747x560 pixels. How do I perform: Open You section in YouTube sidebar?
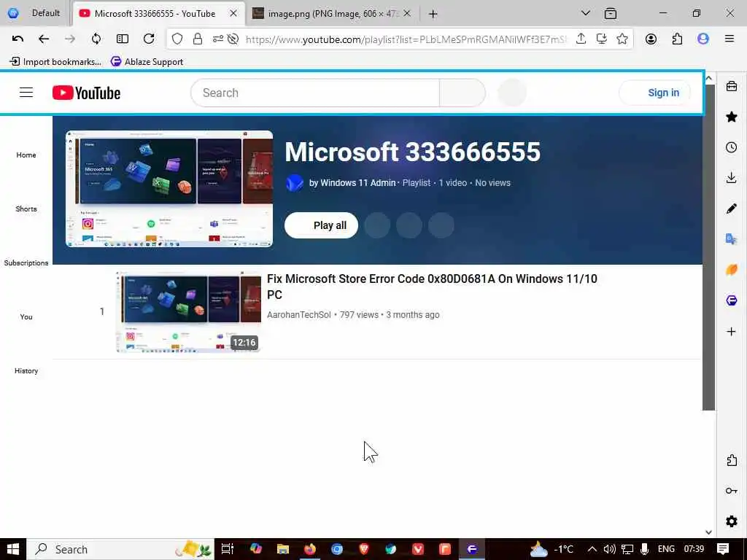[26, 316]
